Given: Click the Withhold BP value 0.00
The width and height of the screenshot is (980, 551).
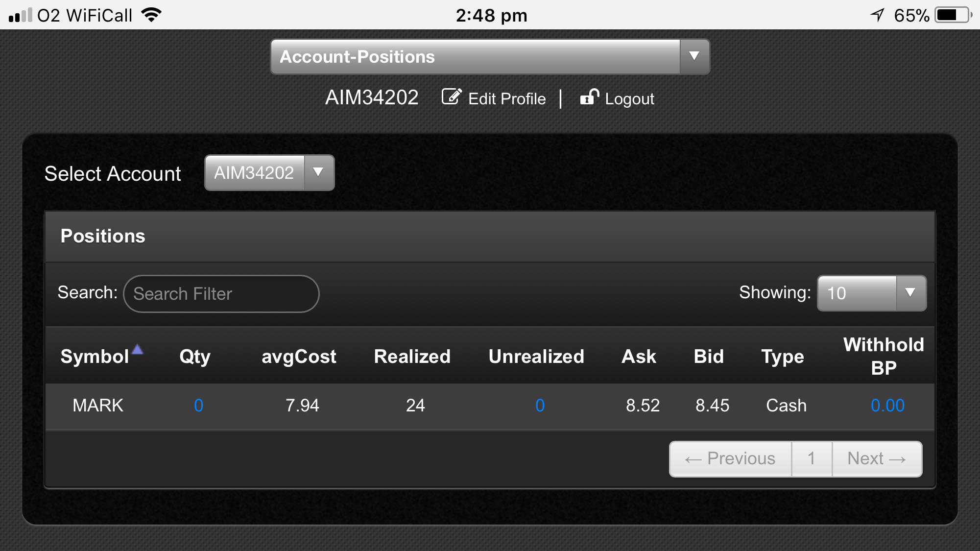Looking at the screenshot, I should pos(887,406).
